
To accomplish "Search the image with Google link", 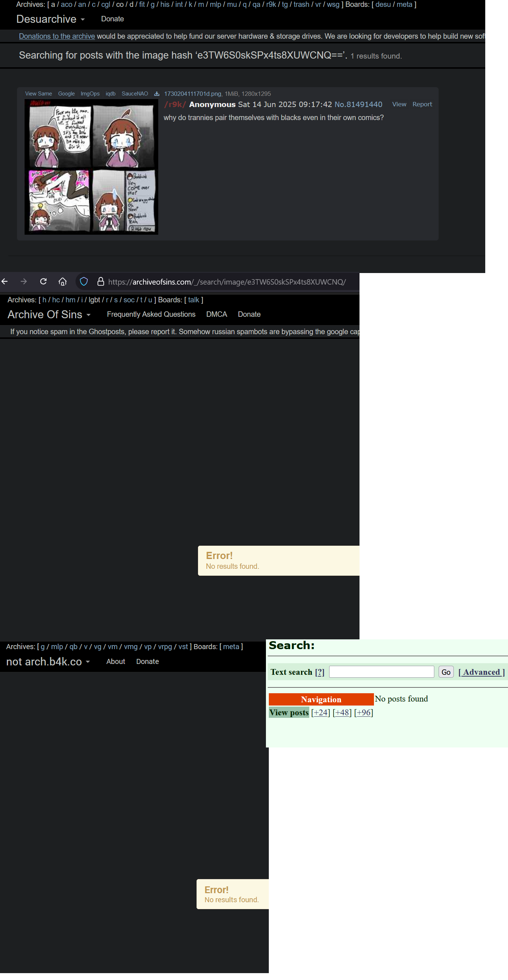I will (x=66, y=94).
